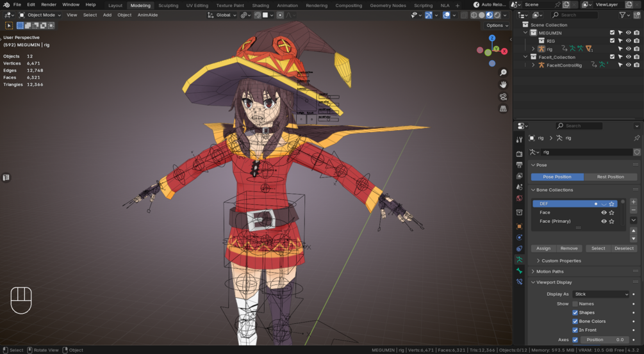This screenshot has height=354, width=644.
Task: Collapse the Bone Collections panel
Action: (533, 190)
